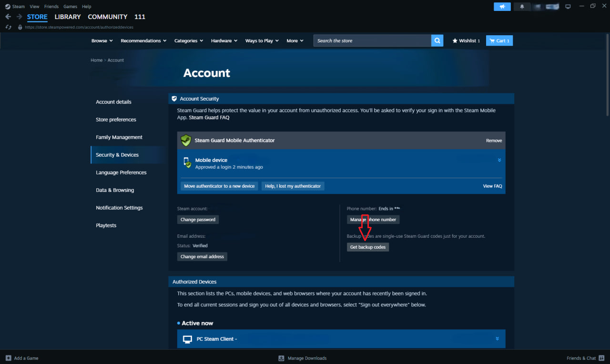Viewport: 610px width, 364px height.
Task: Click the magnifier search button
Action: point(437,40)
